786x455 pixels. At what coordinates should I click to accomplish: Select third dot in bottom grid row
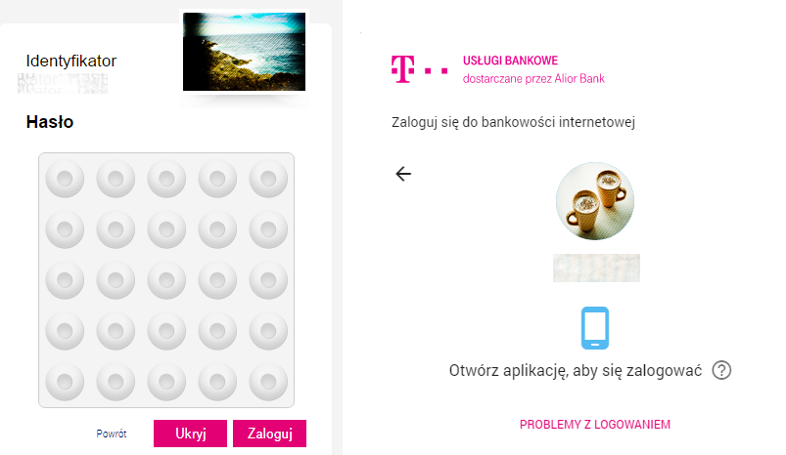[x=166, y=382]
